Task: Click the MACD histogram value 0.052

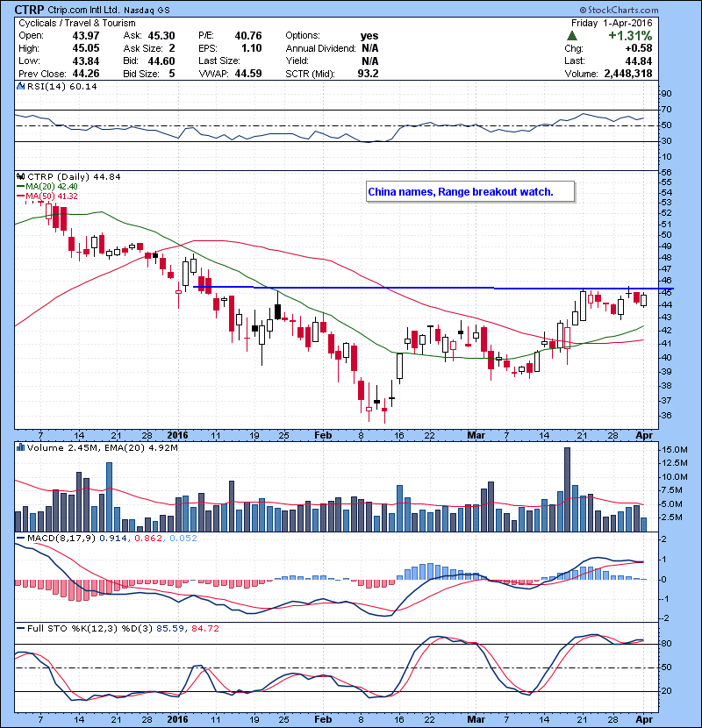Action: point(183,539)
